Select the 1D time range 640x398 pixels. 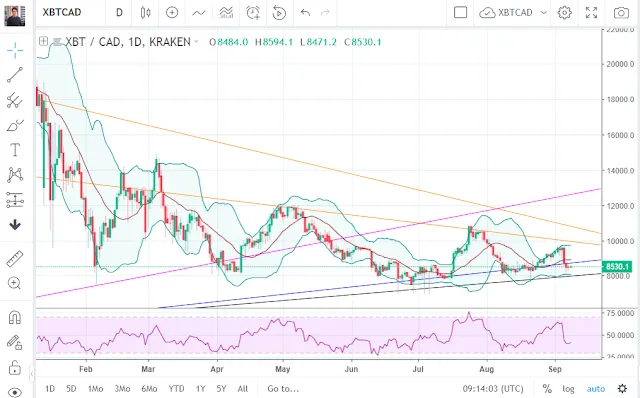[49, 389]
